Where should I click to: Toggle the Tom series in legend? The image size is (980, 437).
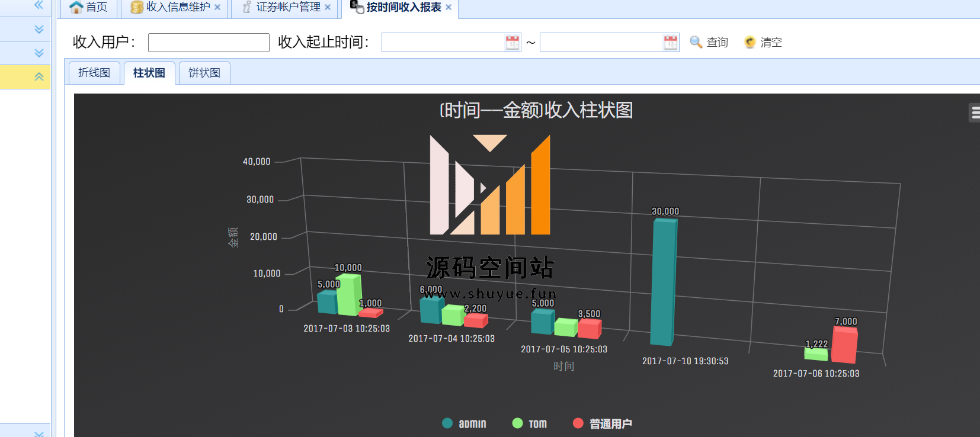click(530, 423)
